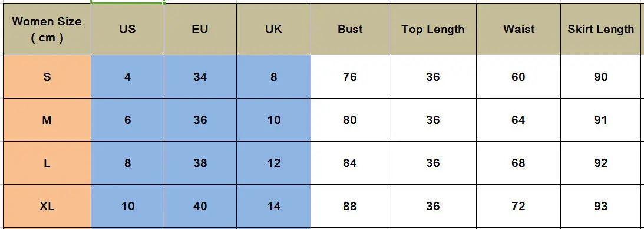Select the Women Size header cell
The image size is (644, 229).
tap(47, 29)
